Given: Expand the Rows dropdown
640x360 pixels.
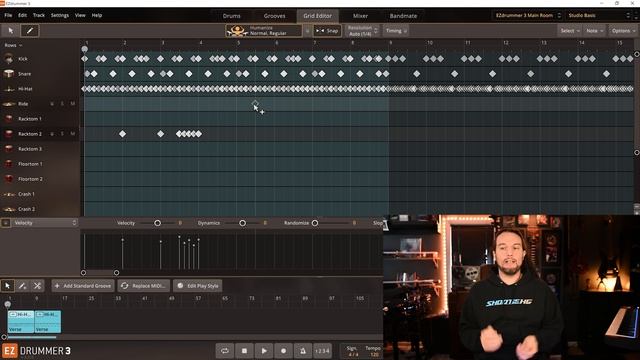Looking at the screenshot, I should click(x=13, y=45).
